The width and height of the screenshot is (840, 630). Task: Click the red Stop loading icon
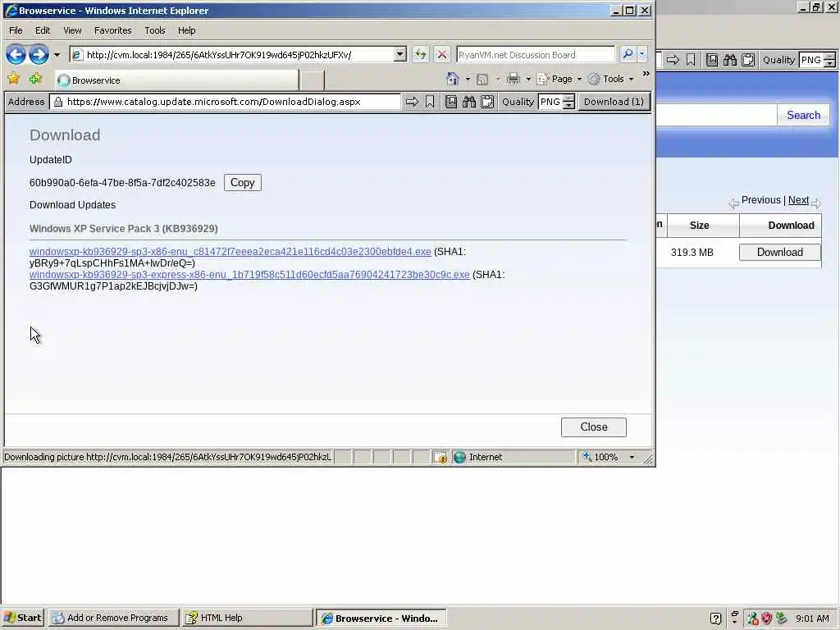point(441,55)
